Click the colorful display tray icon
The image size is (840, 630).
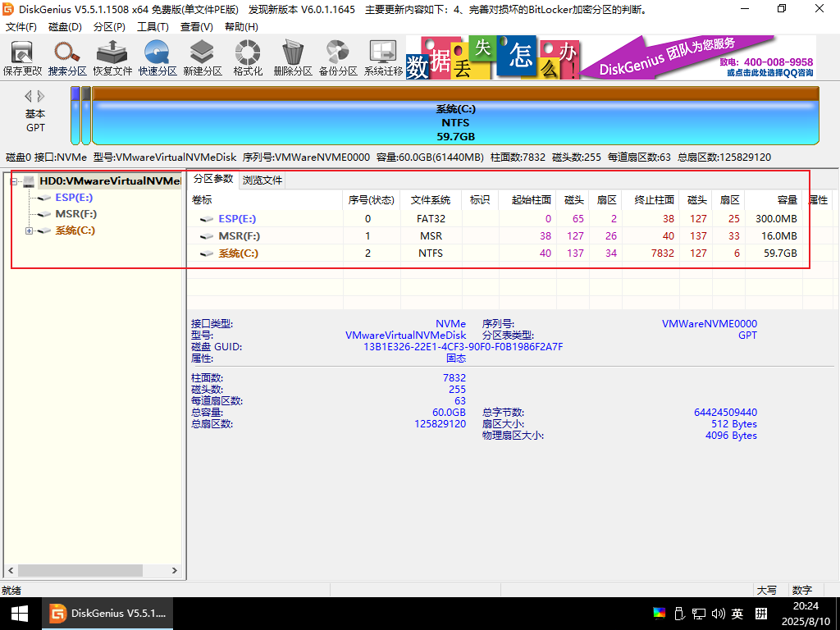coord(659,614)
